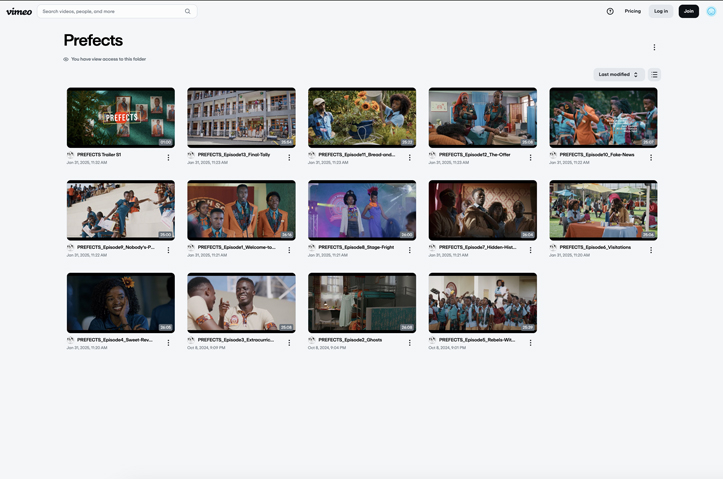Screen dimensions: 723x479
Task: Open the Episode7 Hidden-Hist thumbnail
Action: (483, 210)
